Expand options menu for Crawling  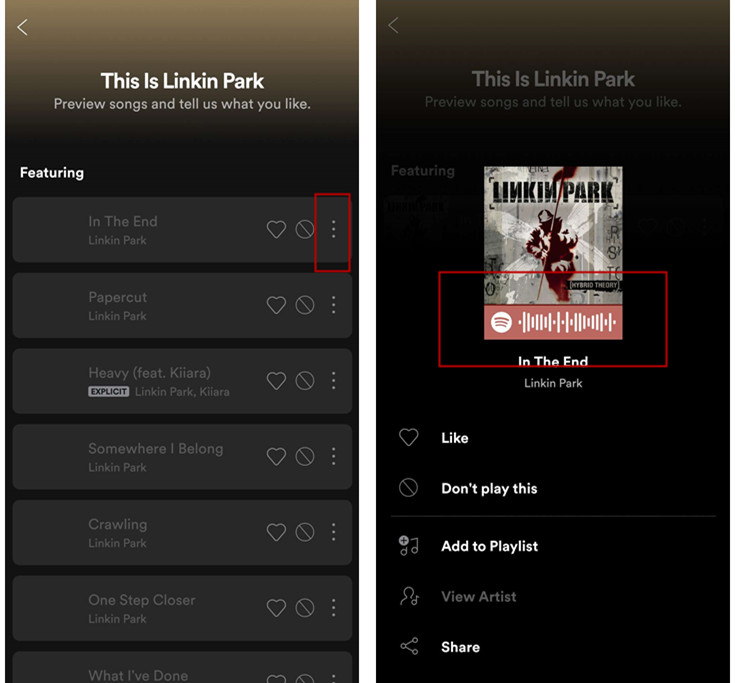pos(333,532)
